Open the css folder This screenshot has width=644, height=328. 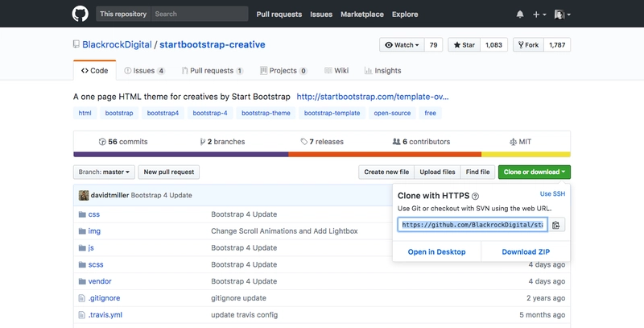pyautogui.click(x=93, y=214)
